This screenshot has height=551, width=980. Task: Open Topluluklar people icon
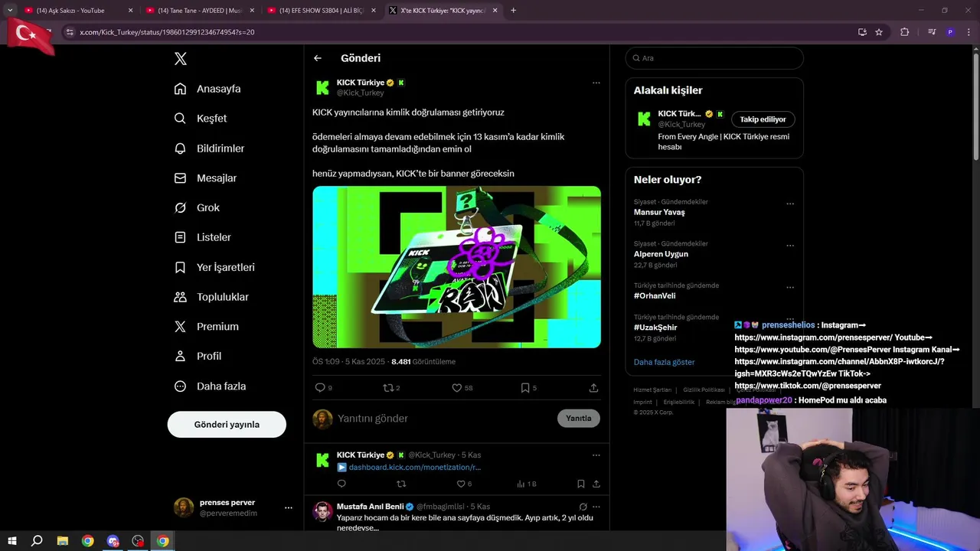point(180,297)
